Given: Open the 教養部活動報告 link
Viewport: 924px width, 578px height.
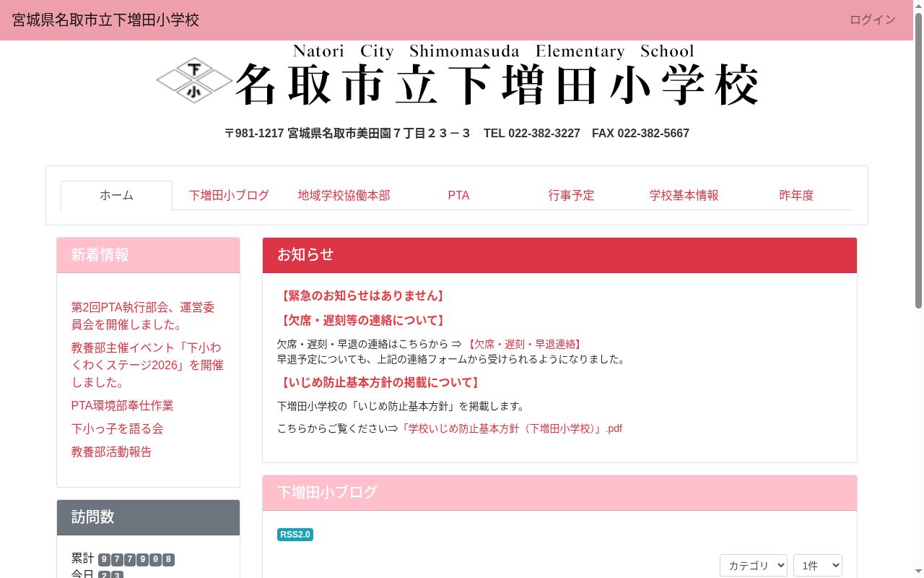Looking at the screenshot, I should click(x=111, y=452).
